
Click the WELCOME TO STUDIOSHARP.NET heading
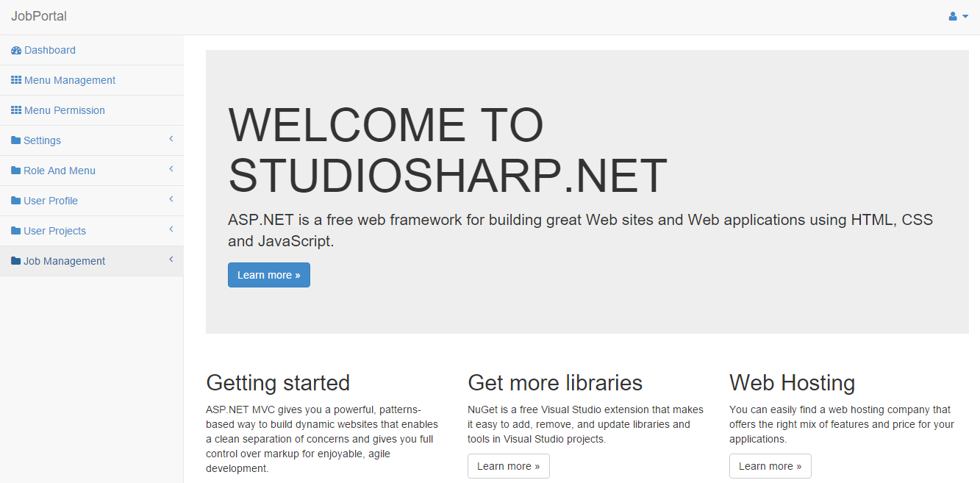[x=448, y=150]
